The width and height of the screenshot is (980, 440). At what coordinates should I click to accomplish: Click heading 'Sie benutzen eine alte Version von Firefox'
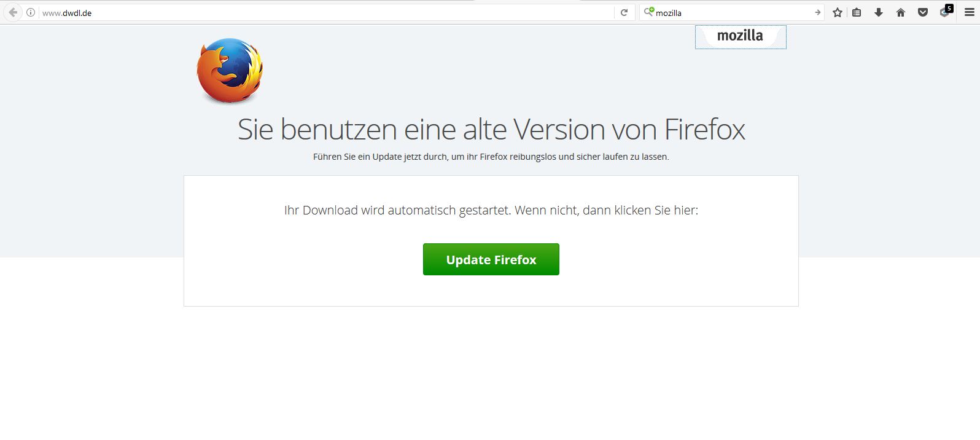coord(491,129)
